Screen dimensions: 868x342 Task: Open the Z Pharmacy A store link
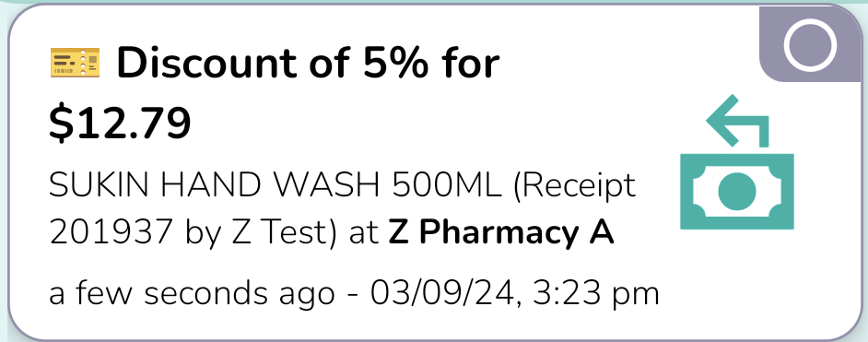tap(501, 233)
